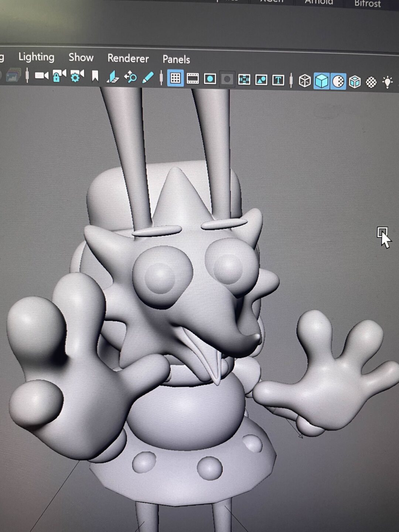Enable the Field Chart overlay icon
The height and width of the screenshot is (532, 399).
tap(244, 79)
